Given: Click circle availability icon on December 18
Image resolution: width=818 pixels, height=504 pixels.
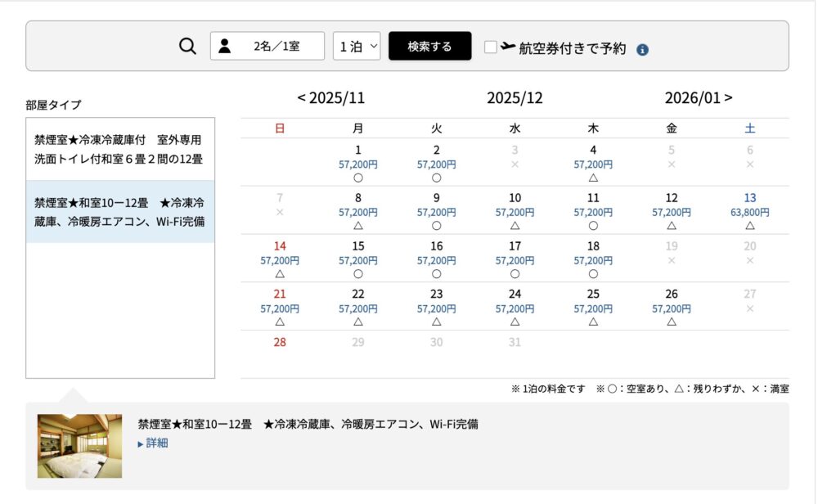Looking at the screenshot, I should point(593,274).
